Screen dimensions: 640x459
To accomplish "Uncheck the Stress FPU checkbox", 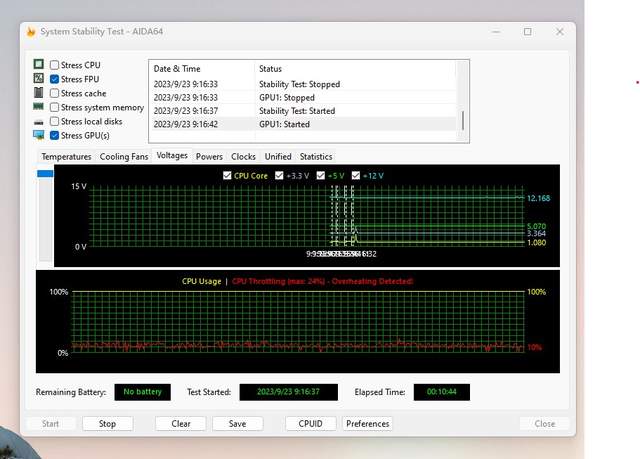I will [x=54, y=79].
